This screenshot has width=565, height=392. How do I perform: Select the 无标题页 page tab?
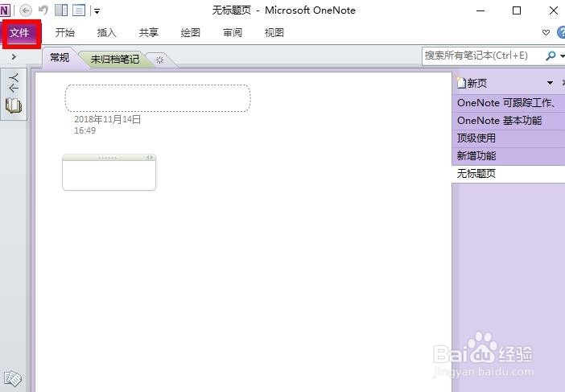click(508, 174)
